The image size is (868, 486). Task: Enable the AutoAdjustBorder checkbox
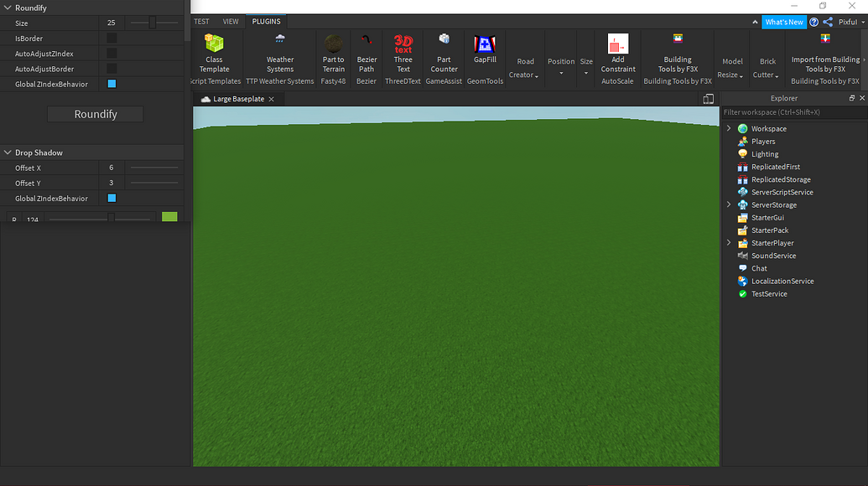[x=112, y=69]
